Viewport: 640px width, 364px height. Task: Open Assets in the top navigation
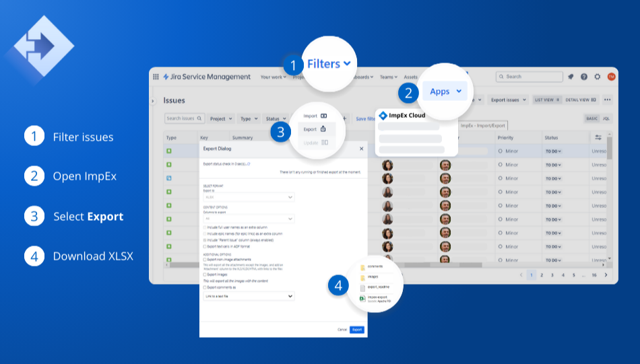point(411,77)
